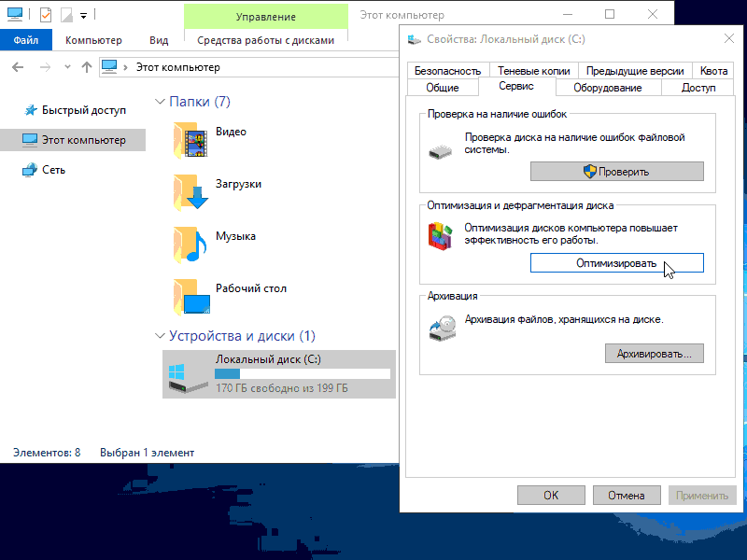747x560 pixels.
Task: Select the Сеть network icon in sidebar
Action: pos(28,170)
